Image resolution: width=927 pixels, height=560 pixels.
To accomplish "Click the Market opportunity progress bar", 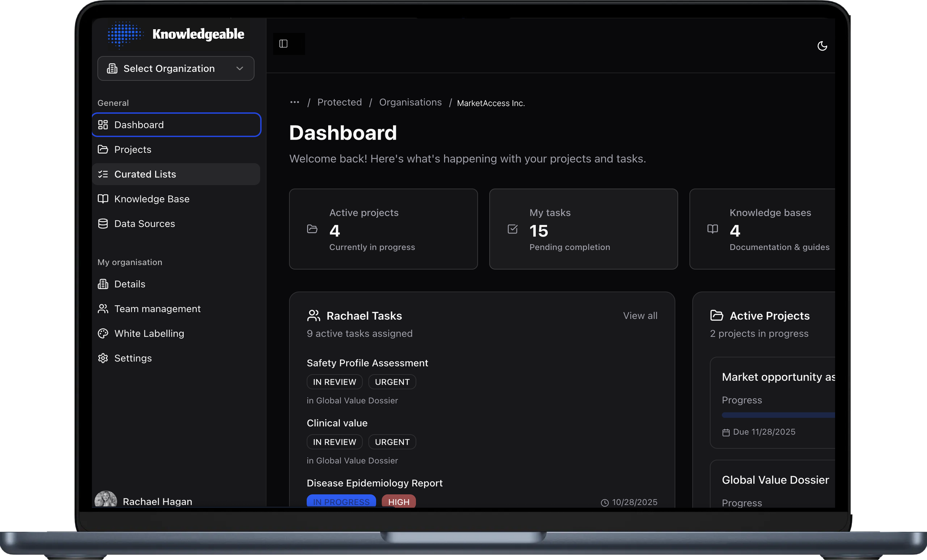I will coord(778,415).
